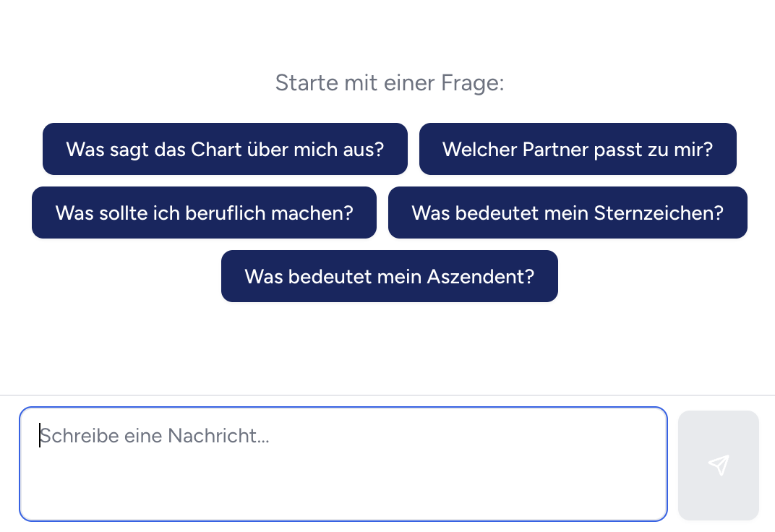The height and width of the screenshot is (532, 775).
Task: Click the suggestion mentioning 'beruflich'
Action: coord(204,213)
